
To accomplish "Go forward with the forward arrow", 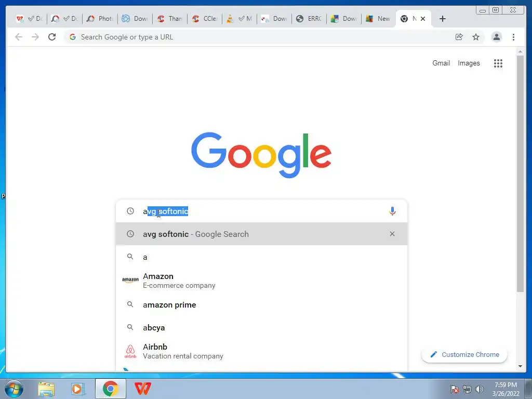I will pyautogui.click(x=35, y=37).
